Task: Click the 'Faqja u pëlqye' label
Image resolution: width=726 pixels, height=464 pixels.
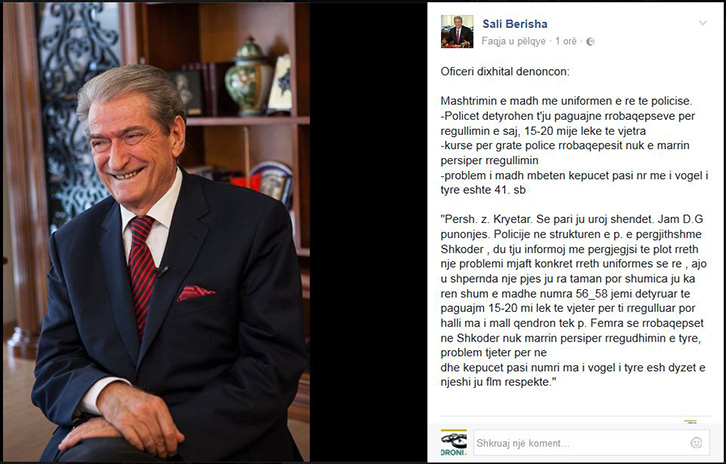Action: click(x=513, y=41)
